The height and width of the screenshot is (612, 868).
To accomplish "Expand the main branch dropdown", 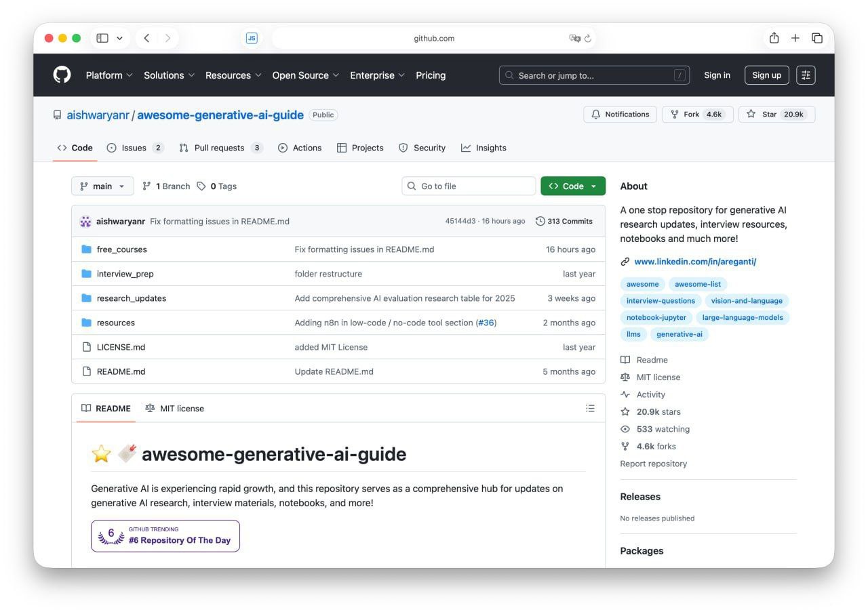I will tap(102, 186).
